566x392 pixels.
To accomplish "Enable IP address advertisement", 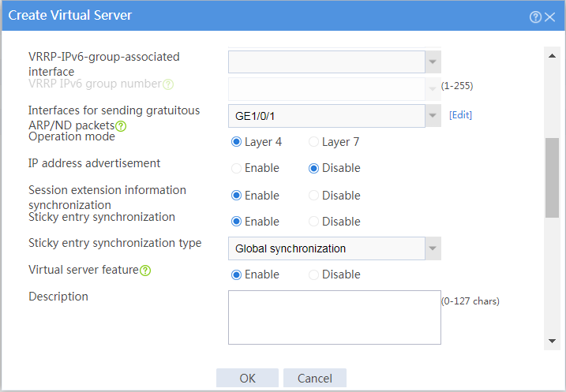I will 237,168.
